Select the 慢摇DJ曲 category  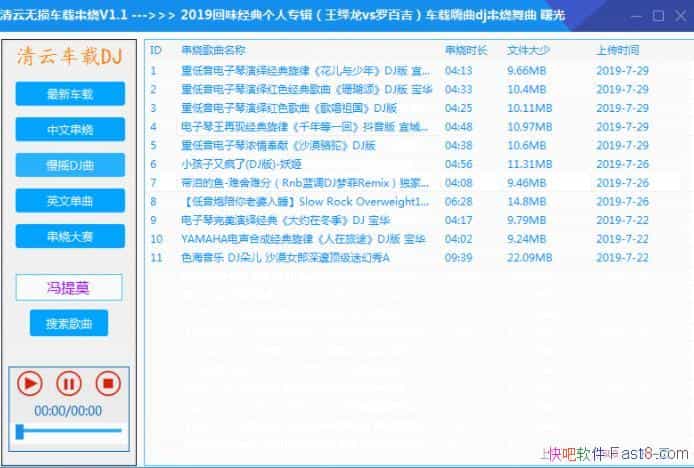[x=70, y=165]
